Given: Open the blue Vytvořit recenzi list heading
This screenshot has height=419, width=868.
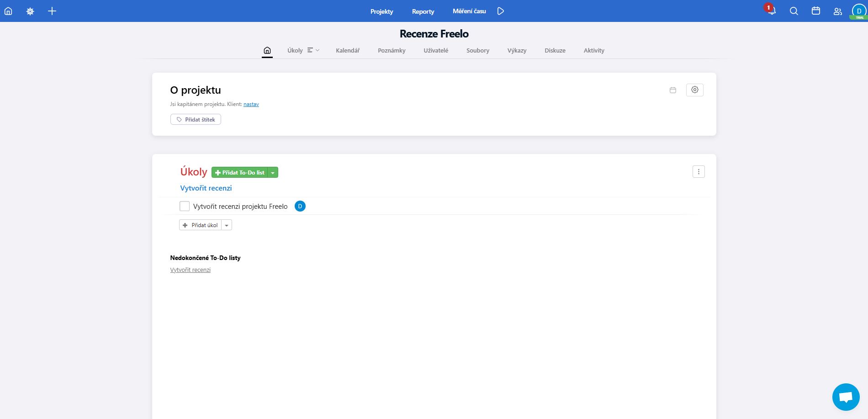Looking at the screenshot, I should click(206, 188).
